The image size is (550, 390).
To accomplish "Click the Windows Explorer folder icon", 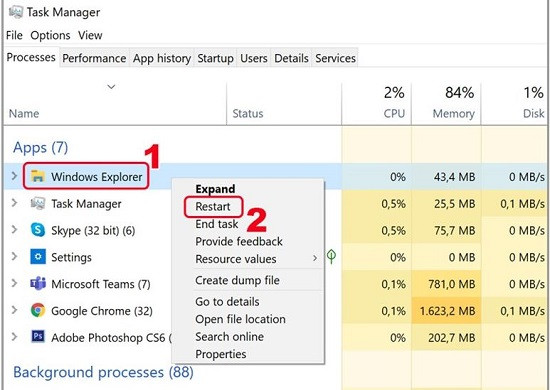I will [x=38, y=176].
